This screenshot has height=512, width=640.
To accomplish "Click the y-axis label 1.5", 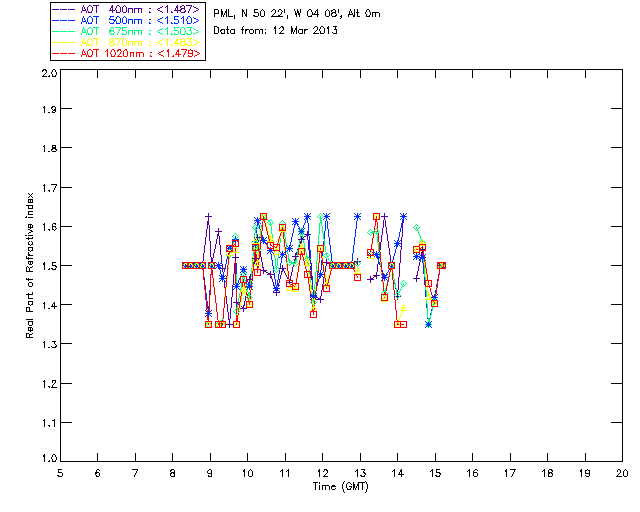I will pyautogui.click(x=49, y=266).
